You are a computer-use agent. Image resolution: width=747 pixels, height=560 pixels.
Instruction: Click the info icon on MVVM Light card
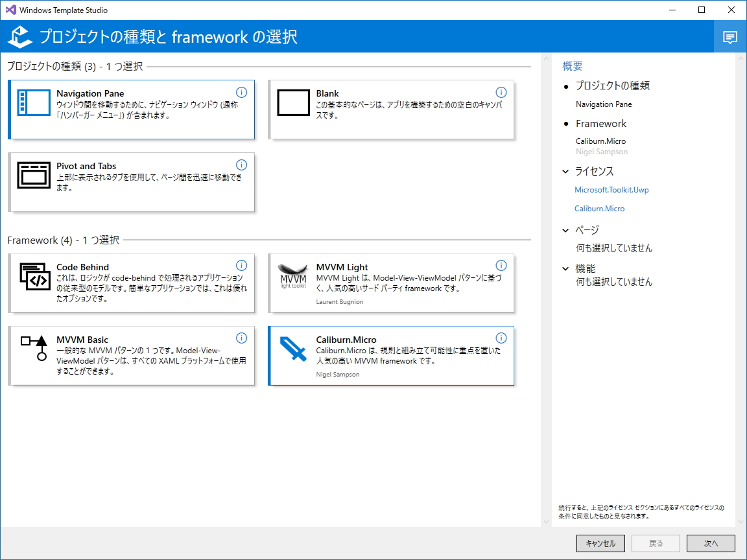(501, 266)
